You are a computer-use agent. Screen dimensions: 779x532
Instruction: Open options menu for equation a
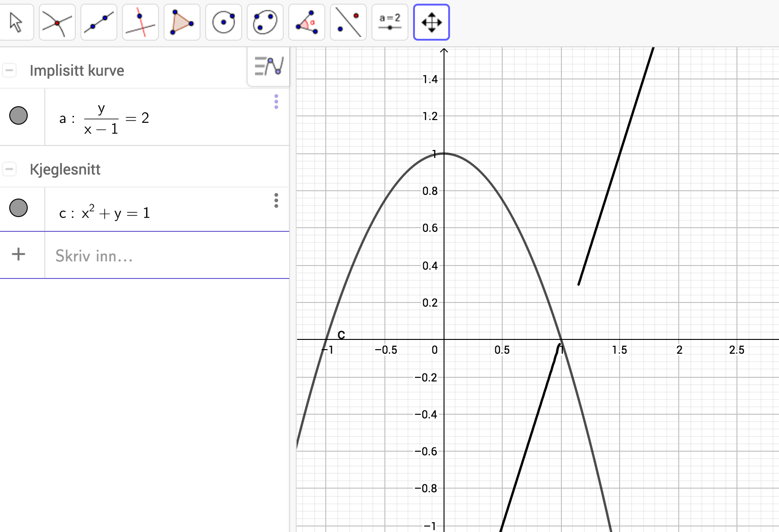(x=276, y=102)
